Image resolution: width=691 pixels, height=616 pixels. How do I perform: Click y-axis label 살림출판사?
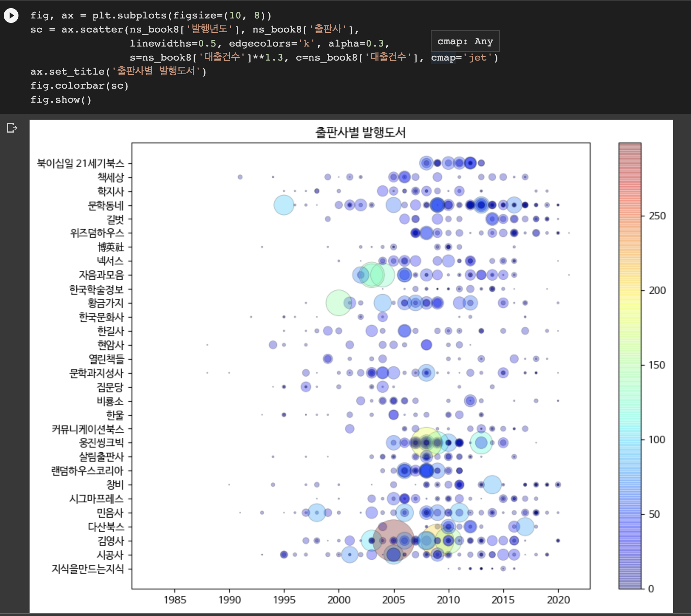tap(101, 456)
